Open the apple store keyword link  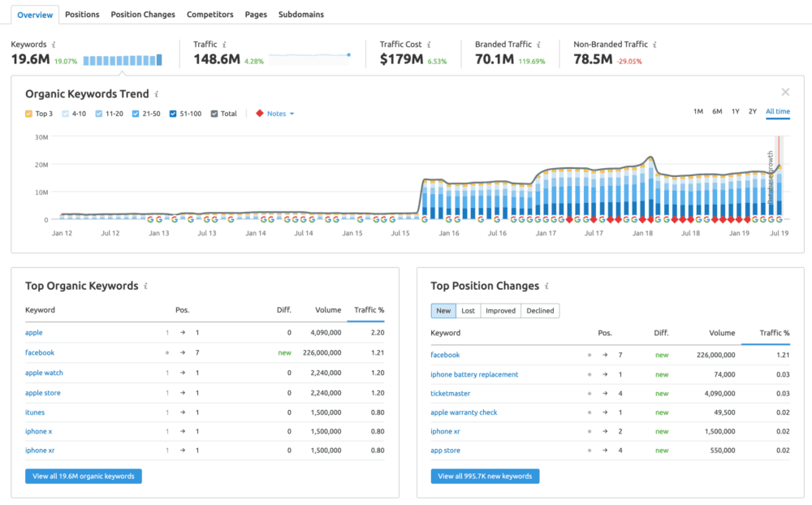click(42, 393)
